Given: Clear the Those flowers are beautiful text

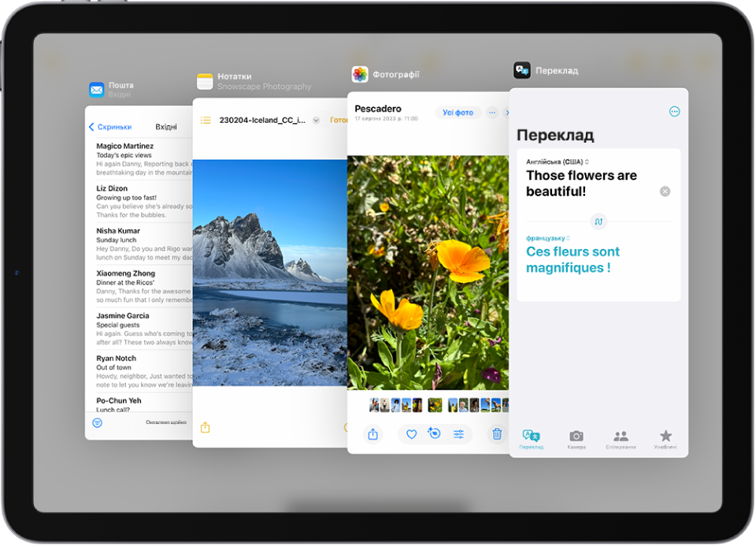Looking at the screenshot, I should pos(665,192).
